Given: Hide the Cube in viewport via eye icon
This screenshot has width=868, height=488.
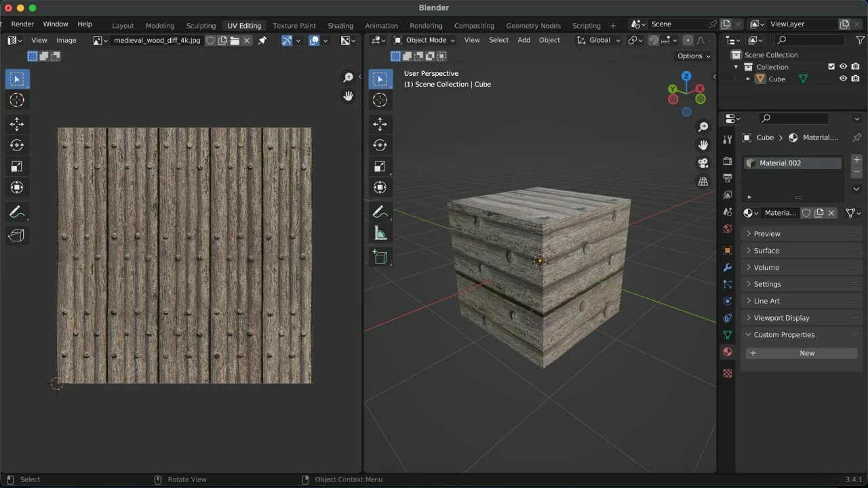Looking at the screenshot, I should tap(844, 79).
